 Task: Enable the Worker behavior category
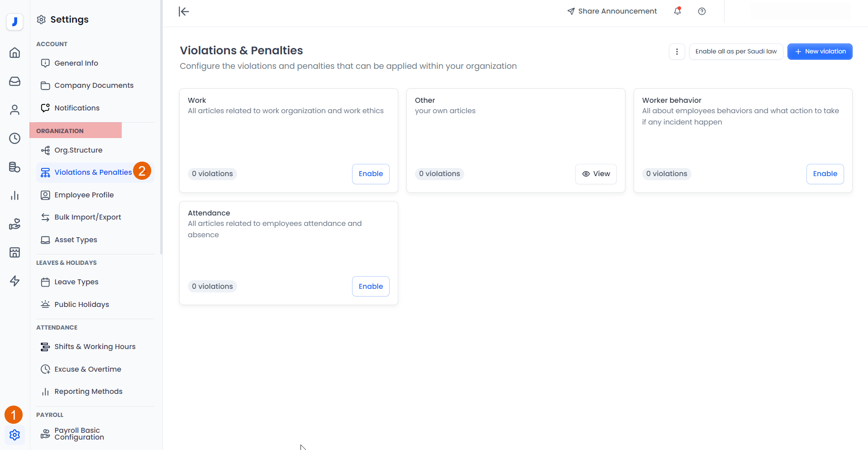[x=825, y=174]
